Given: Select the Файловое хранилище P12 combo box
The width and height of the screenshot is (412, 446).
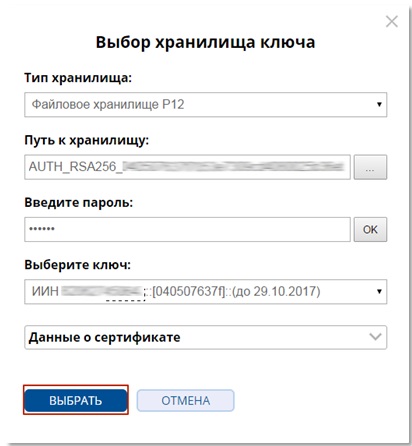Looking at the screenshot, I should tap(206, 105).
